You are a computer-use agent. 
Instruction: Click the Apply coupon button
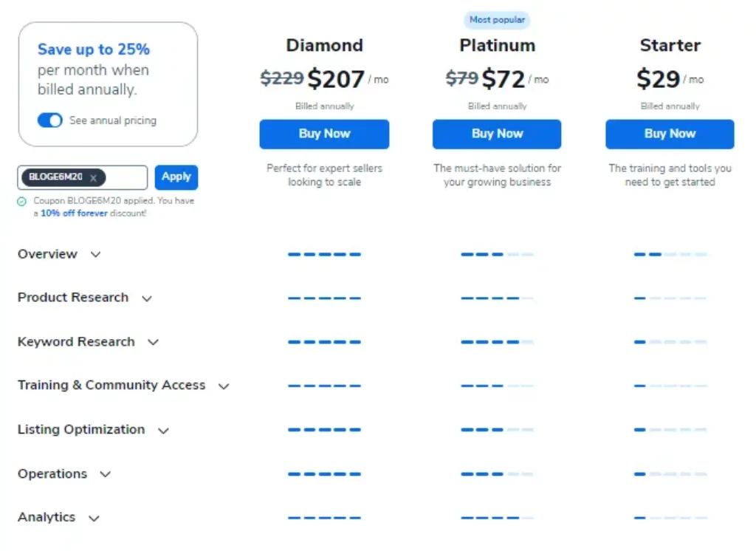click(176, 177)
